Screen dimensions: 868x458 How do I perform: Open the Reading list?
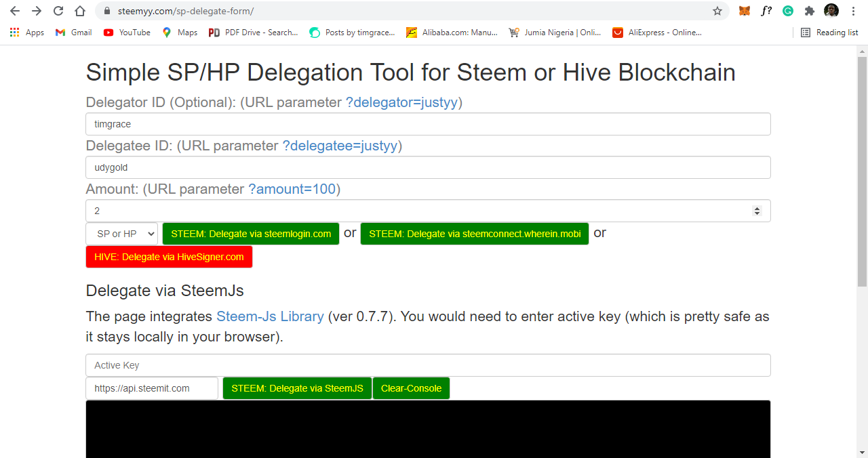tap(829, 33)
